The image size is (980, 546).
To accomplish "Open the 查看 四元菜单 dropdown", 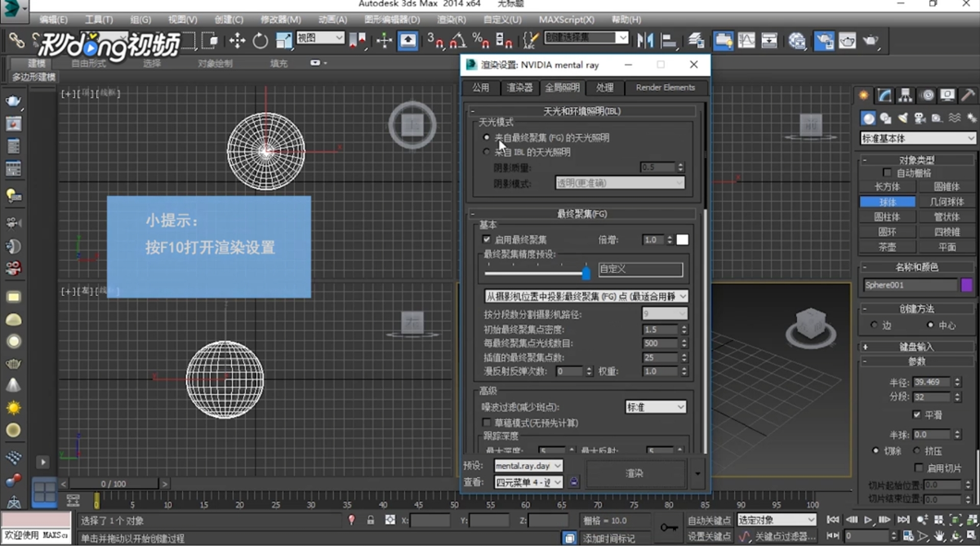I will click(x=528, y=482).
